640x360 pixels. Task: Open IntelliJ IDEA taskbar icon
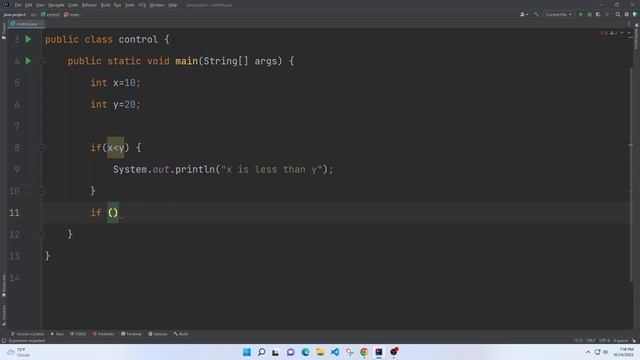[x=379, y=352]
